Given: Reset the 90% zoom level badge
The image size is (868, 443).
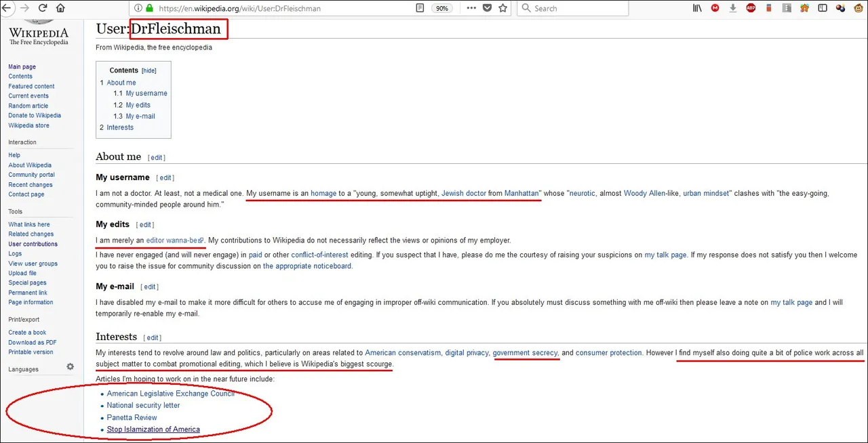Looking at the screenshot, I should [442, 8].
